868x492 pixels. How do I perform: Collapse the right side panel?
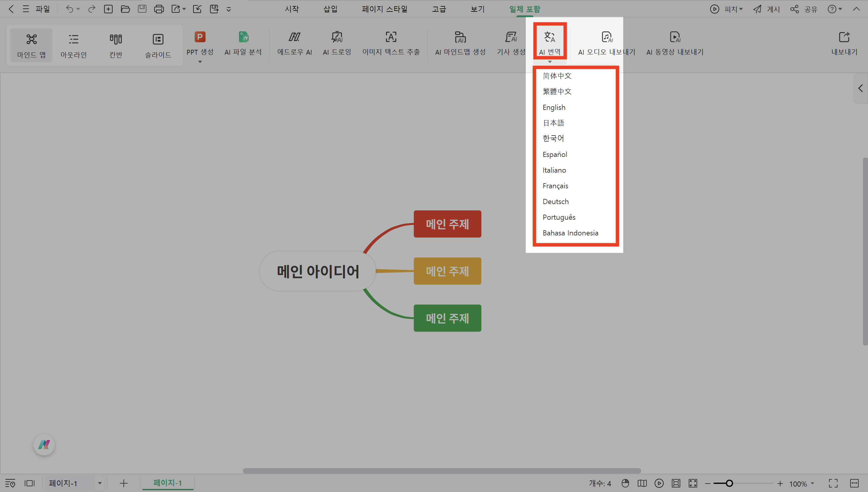click(860, 88)
